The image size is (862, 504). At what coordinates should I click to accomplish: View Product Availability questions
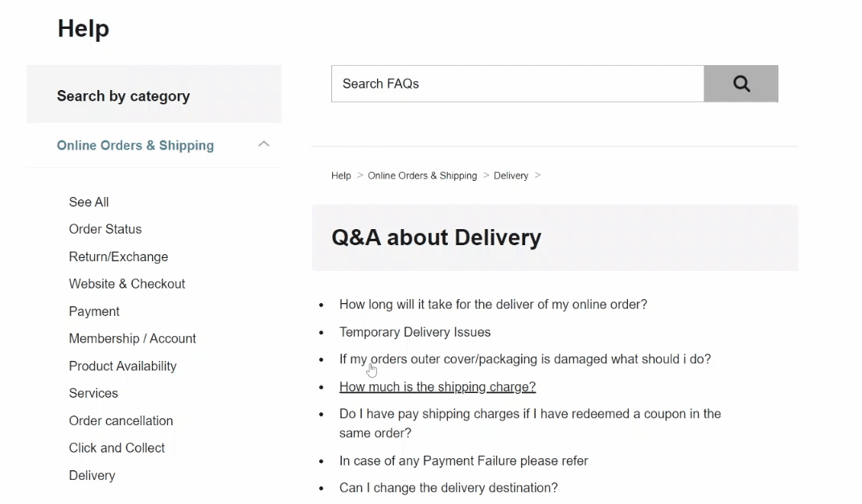pyautogui.click(x=122, y=366)
